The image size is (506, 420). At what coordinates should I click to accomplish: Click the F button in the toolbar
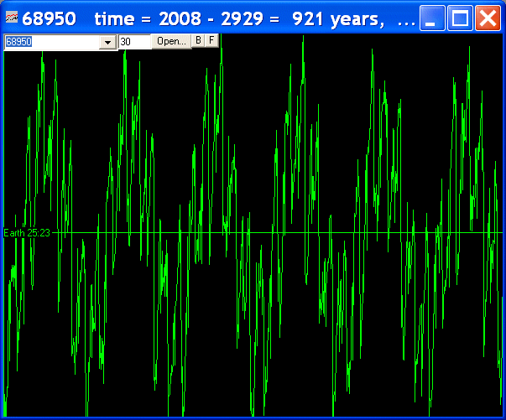pyautogui.click(x=211, y=40)
